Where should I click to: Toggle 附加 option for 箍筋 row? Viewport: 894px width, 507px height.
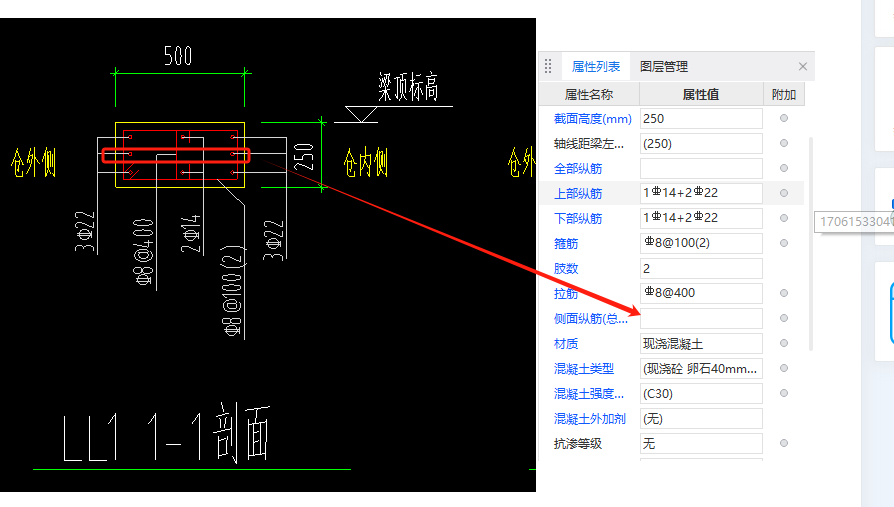tap(784, 243)
